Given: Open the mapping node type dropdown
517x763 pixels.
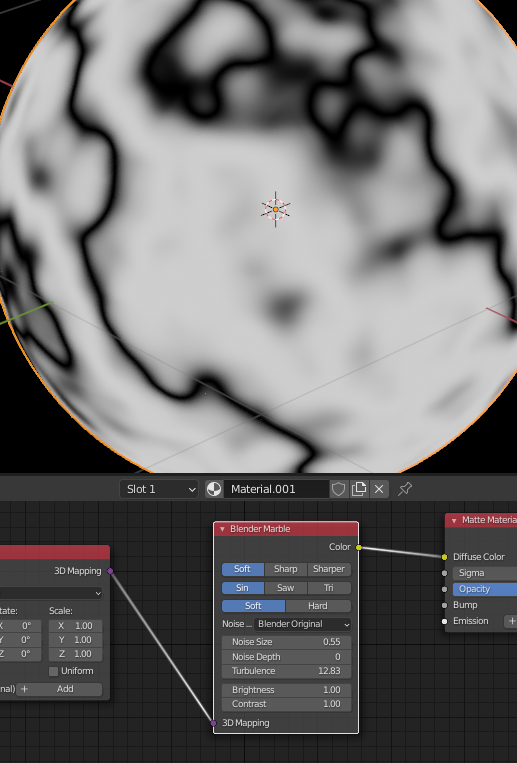Looking at the screenshot, I should coord(51,593).
